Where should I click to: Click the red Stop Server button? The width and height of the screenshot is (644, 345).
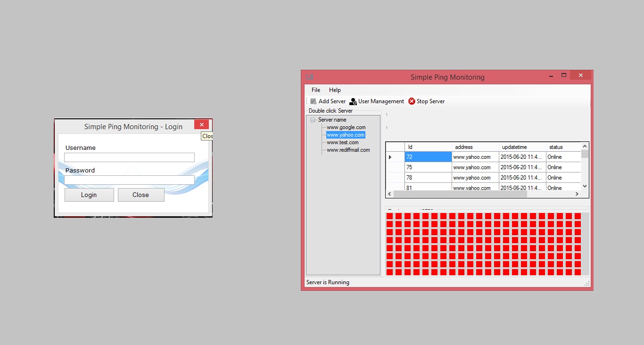426,101
